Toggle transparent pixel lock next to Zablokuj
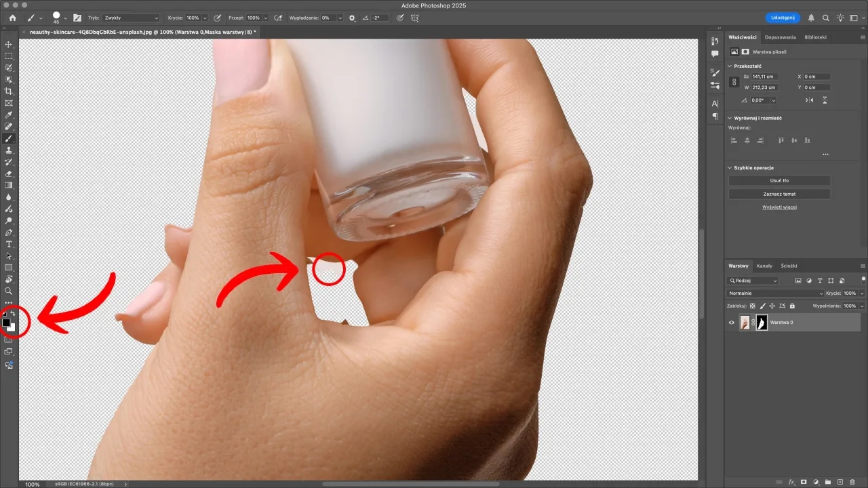 (752, 306)
